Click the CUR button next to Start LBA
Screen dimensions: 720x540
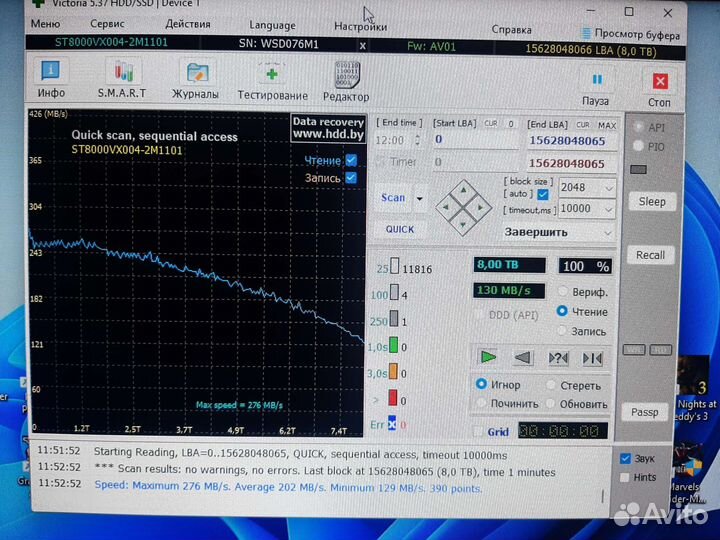tap(491, 124)
